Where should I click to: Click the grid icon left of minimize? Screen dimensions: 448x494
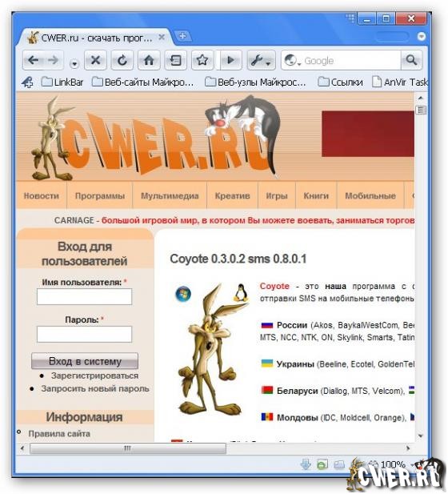[x=350, y=18]
